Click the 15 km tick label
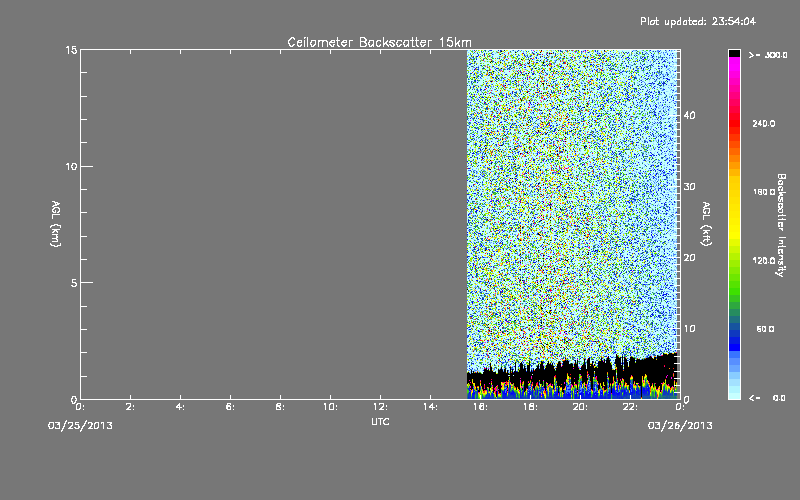This screenshot has width=800, height=500. click(x=71, y=50)
